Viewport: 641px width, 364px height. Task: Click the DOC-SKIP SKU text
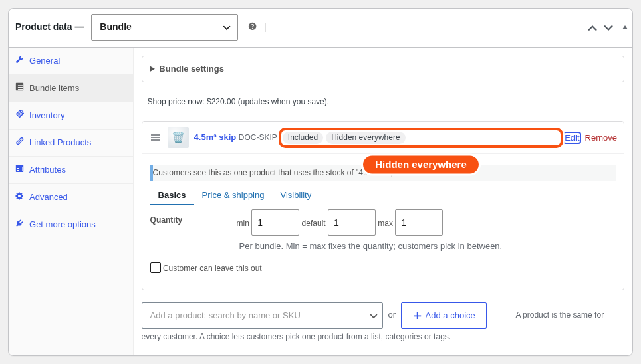(257, 137)
